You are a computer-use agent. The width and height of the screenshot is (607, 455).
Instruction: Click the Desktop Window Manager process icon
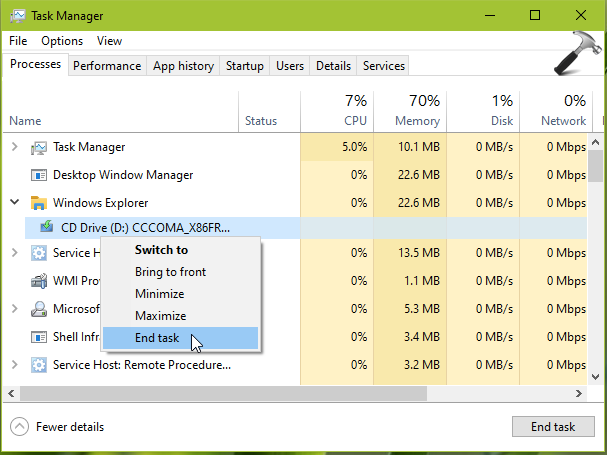[x=39, y=175]
